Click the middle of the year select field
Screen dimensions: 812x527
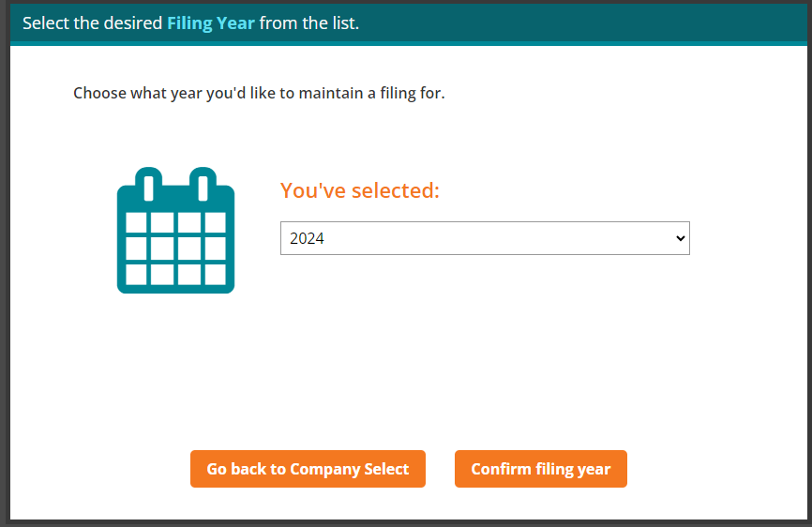click(485, 238)
